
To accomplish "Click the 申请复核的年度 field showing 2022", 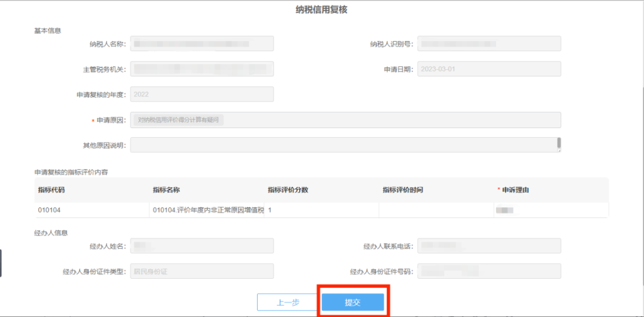I will (x=202, y=94).
